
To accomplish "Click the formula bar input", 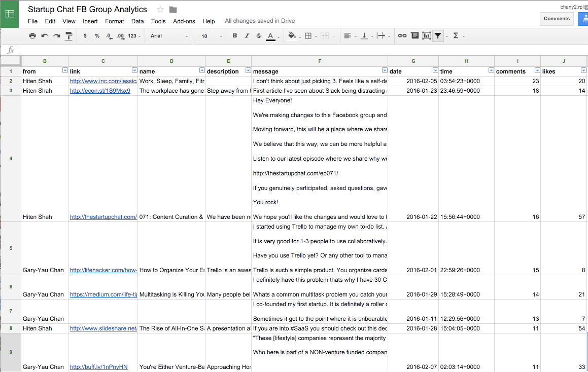I will tap(303, 50).
